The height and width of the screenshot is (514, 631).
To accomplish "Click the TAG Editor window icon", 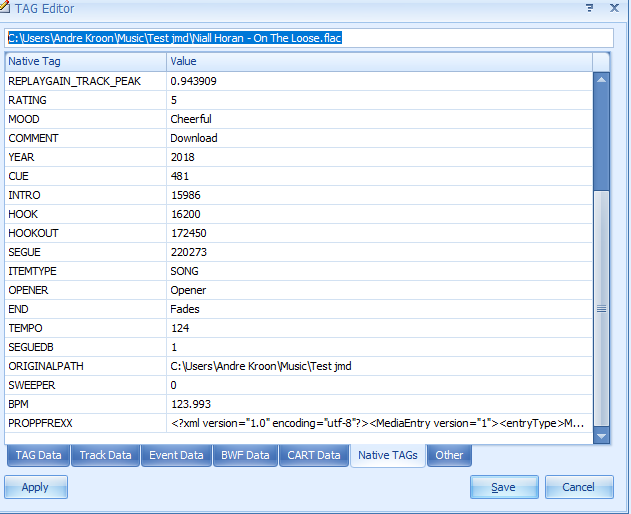I will [9, 9].
